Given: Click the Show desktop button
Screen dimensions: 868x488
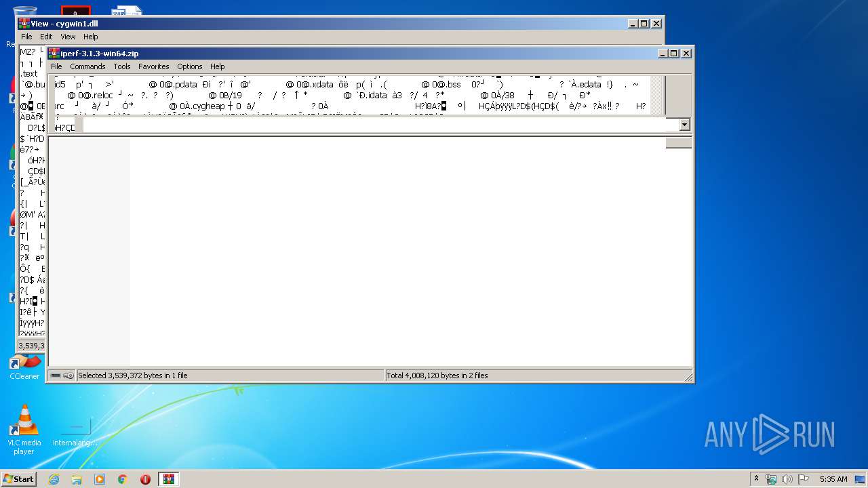Looking at the screenshot, I should click(x=861, y=479).
